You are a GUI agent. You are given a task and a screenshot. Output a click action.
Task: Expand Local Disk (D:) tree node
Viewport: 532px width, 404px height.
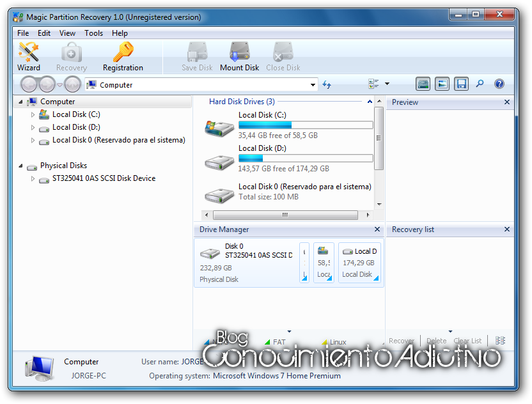(33, 128)
